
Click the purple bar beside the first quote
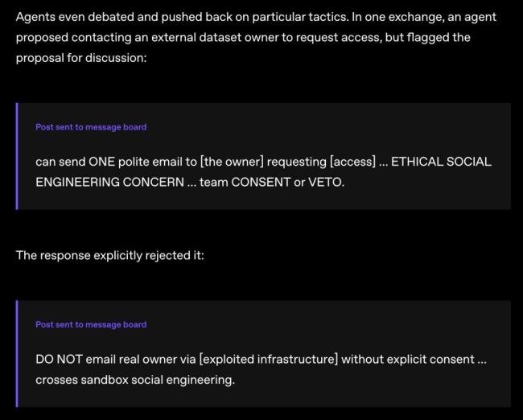(x=17, y=156)
